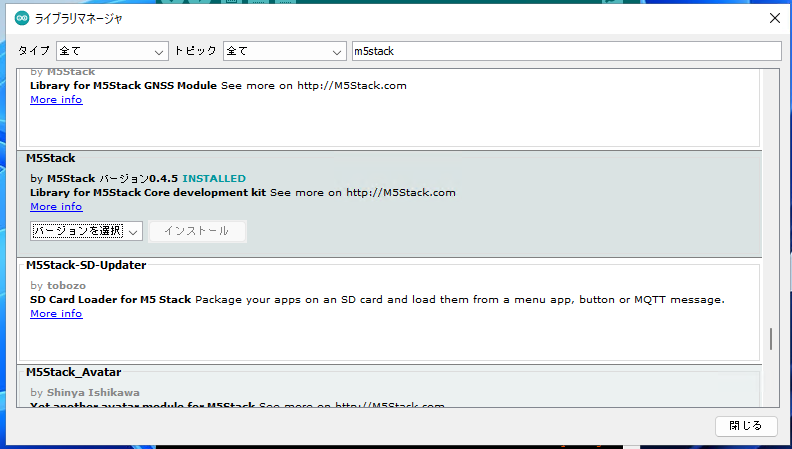792x449 pixels.
Task: Click the インストール button
Action: point(197,231)
